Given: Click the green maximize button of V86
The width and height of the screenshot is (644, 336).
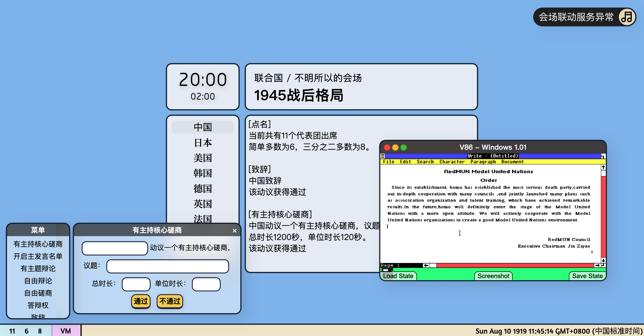Looking at the screenshot, I should (404, 147).
